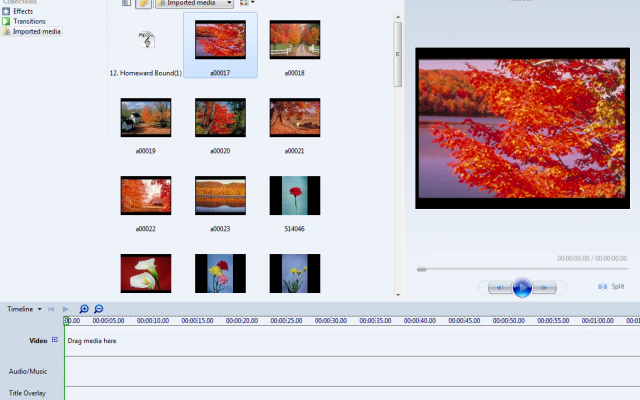Click the Video track label
The height and width of the screenshot is (400, 640).
[38, 341]
